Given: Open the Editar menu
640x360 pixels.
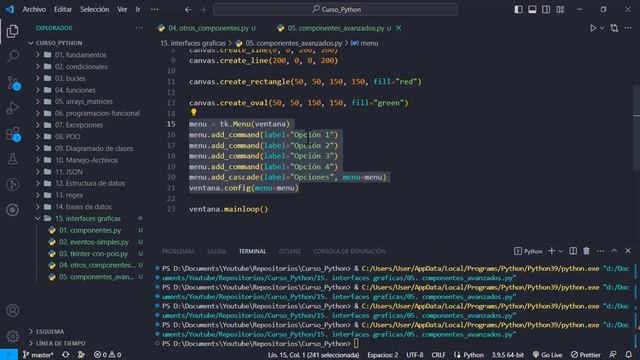Looking at the screenshot, I should pos(63,9).
